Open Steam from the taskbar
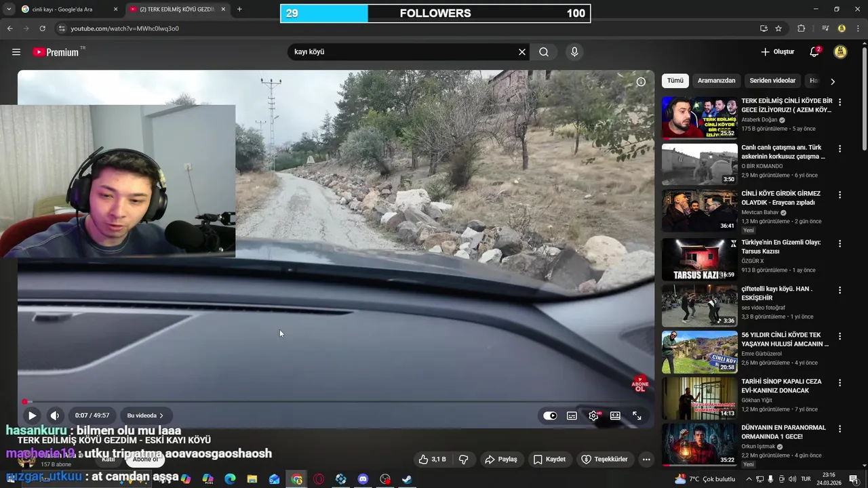This screenshot has height=488, width=868. [407, 479]
